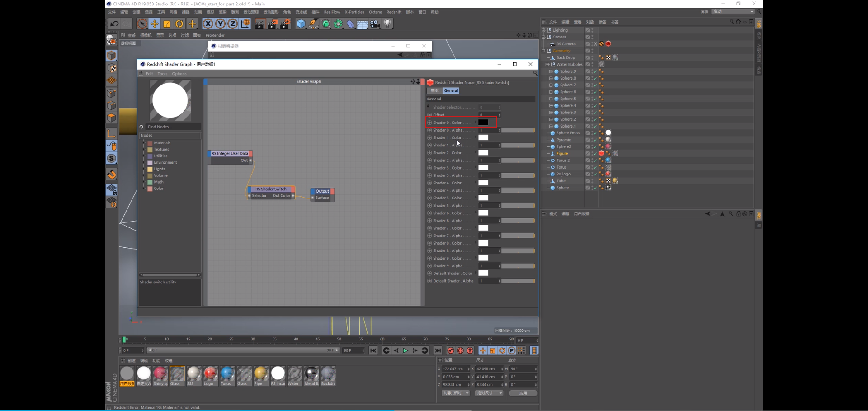
Task: Select the General tab button in node attributes
Action: tap(451, 90)
